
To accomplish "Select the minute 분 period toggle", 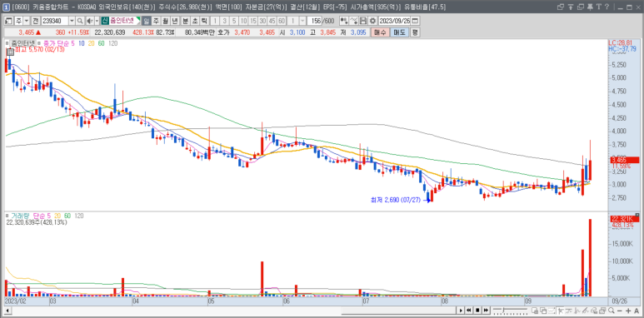I will [185, 21].
